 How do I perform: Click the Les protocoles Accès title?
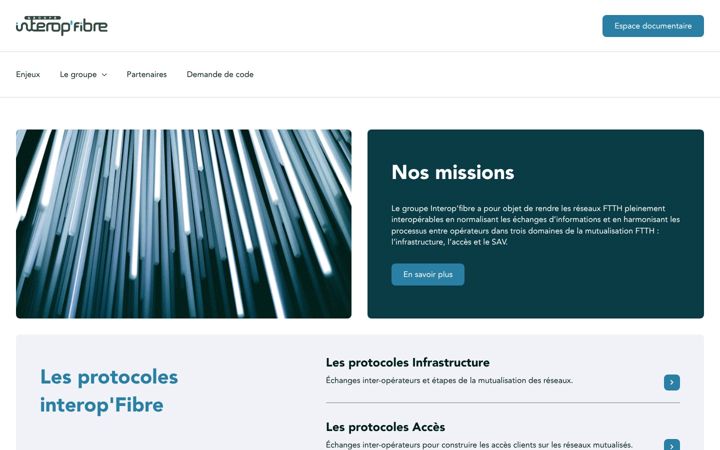click(385, 427)
